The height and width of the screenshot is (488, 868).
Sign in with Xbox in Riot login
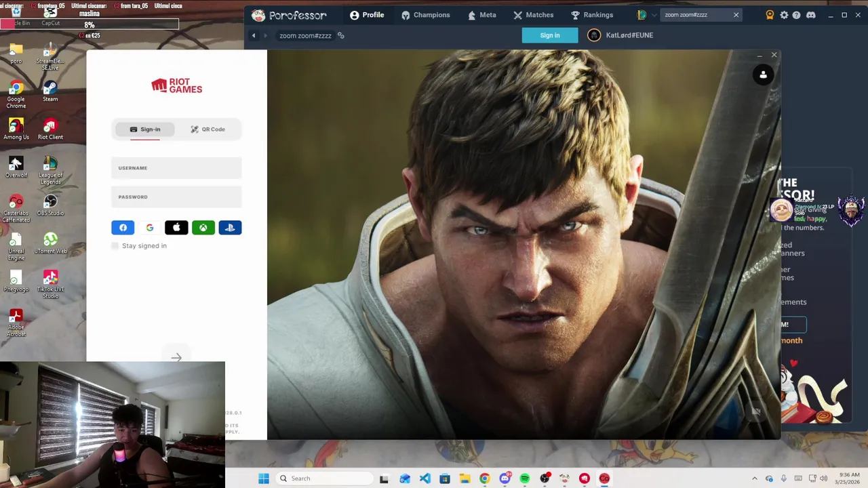point(203,228)
